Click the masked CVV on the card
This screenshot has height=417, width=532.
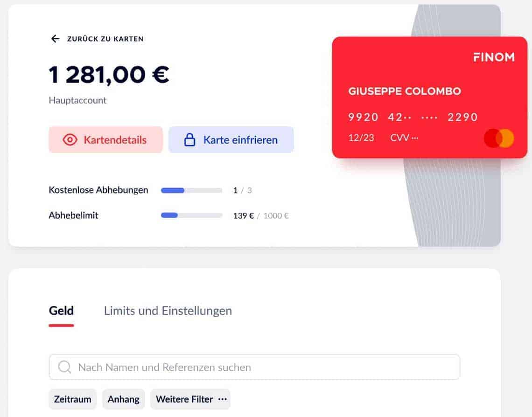coord(404,138)
